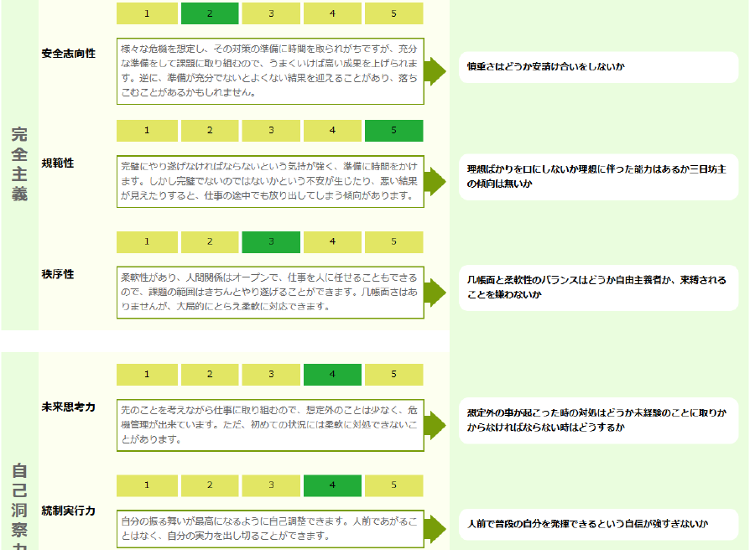Select score box 2 for 未来思考力

click(210, 375)
